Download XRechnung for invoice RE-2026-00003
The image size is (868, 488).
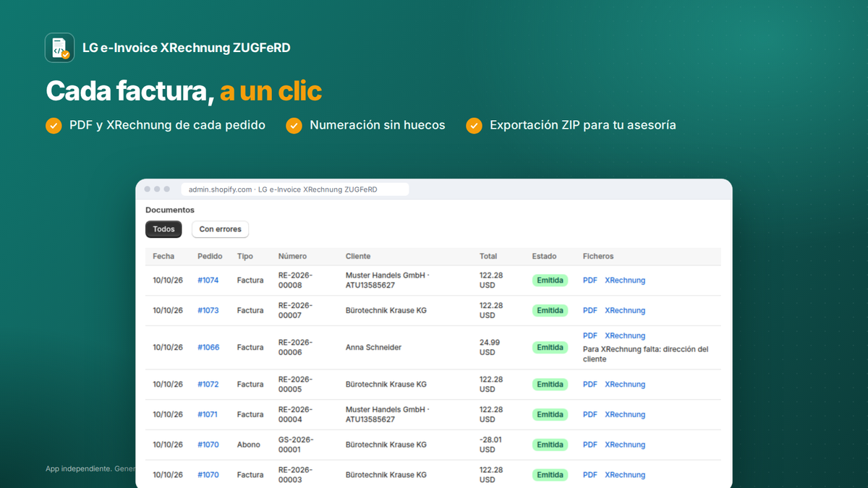coord(625,476)
